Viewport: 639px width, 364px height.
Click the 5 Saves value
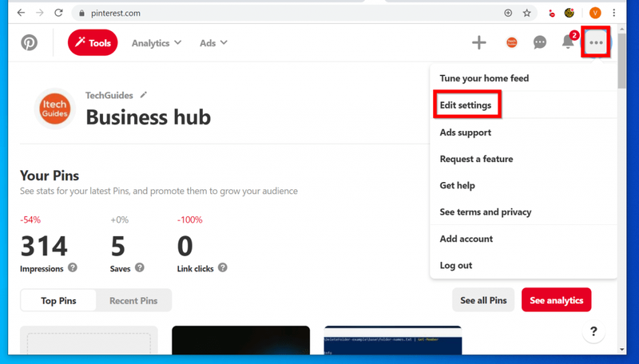pyautogui.click(x=117, y=247)
